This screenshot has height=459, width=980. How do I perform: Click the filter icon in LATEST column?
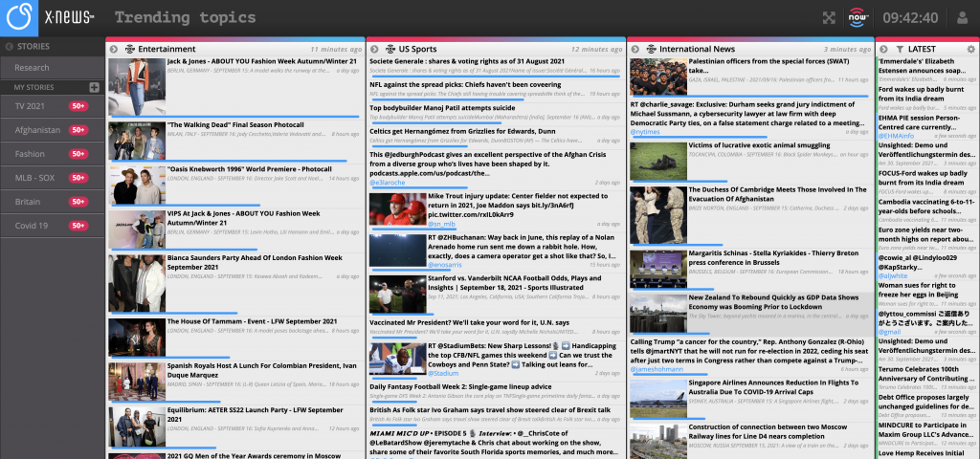pyautogui.click(x=900, y=49)
